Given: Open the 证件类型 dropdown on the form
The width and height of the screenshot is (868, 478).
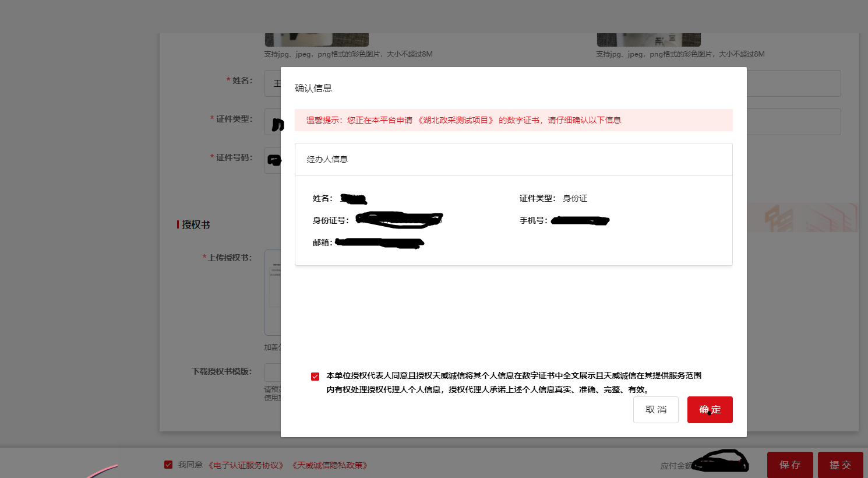Looking at the screenshot, I should (273, 122).
